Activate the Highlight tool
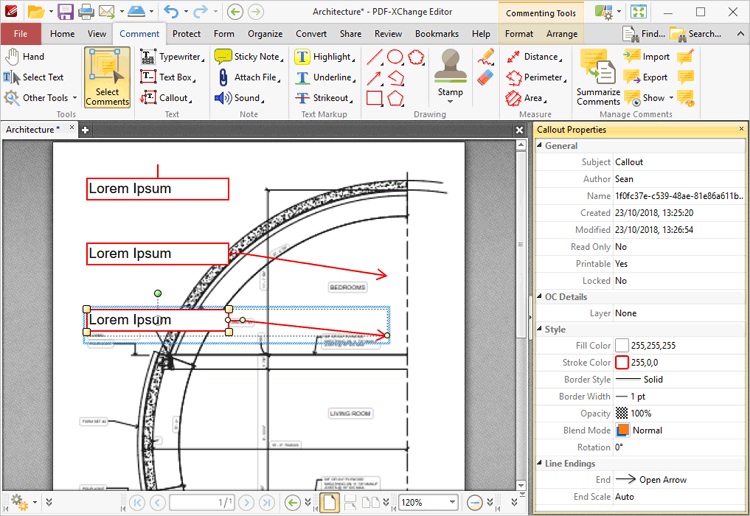 click(324, 56)
